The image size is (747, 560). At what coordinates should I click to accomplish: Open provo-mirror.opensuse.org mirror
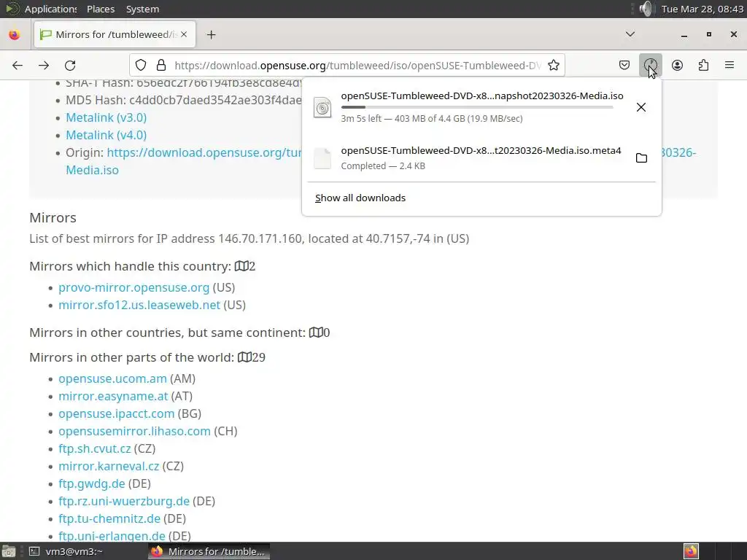[x=134, y=287]
